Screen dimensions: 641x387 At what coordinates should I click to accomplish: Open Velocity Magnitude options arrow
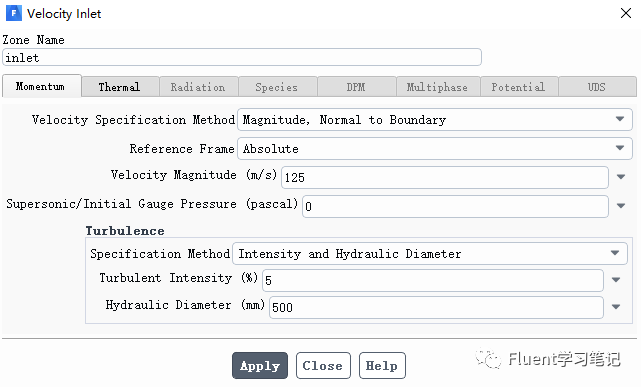[x=621, y=177]
